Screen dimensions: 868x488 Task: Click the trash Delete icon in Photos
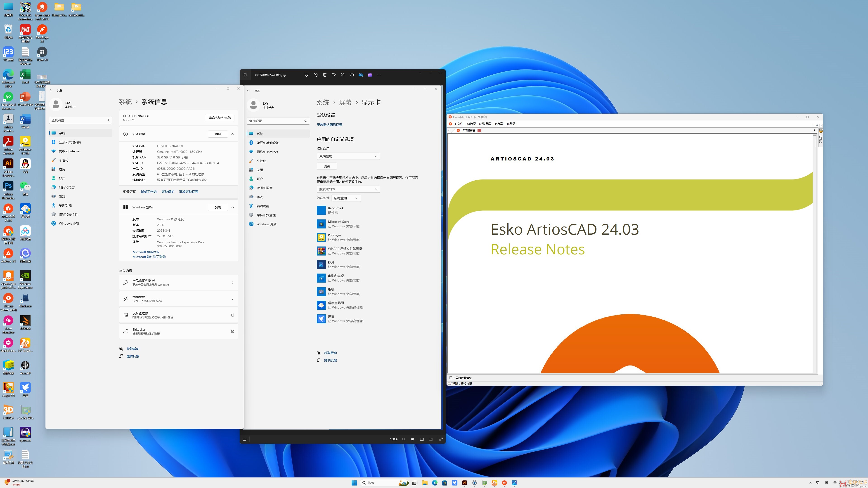(324, 75)
